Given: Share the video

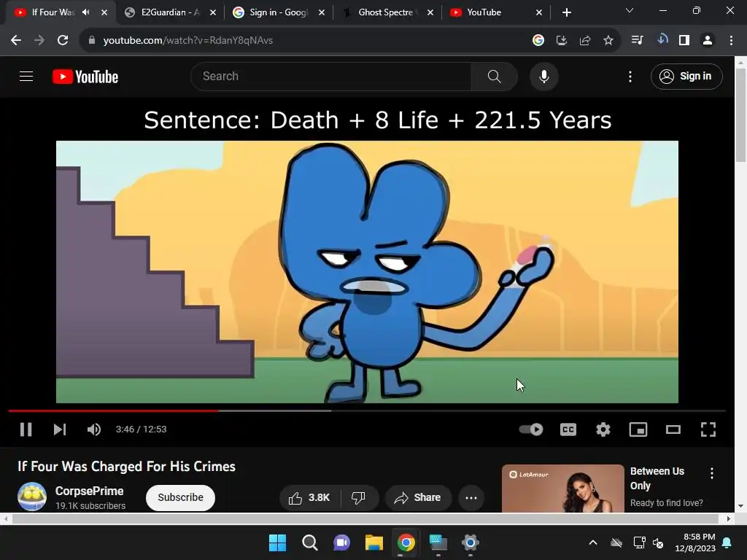Looking at the screenshot, I should click(x=418, y=497).
